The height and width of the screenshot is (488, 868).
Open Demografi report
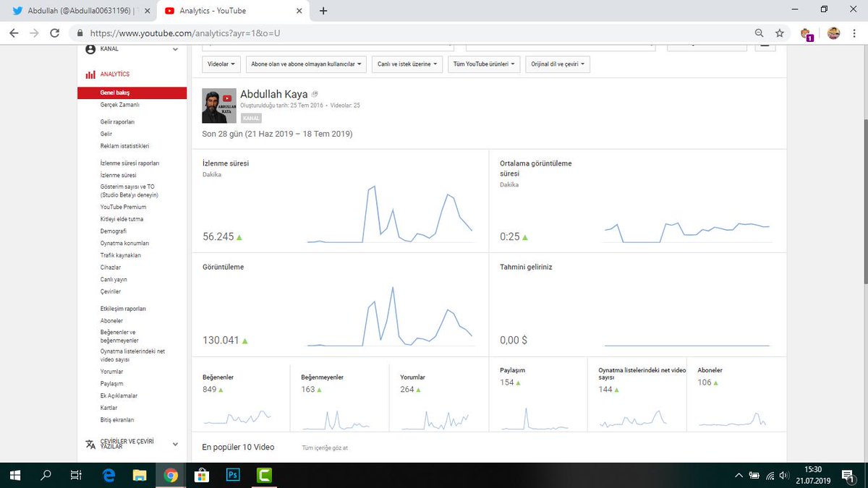(114, 231)
